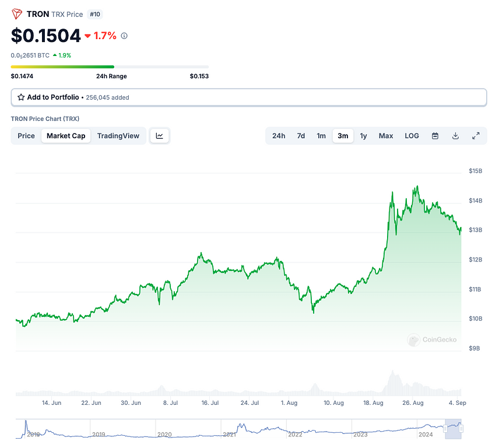Click the price info circle icon
Viewport: 492px width, 448px height.
[x=124, y=36]
